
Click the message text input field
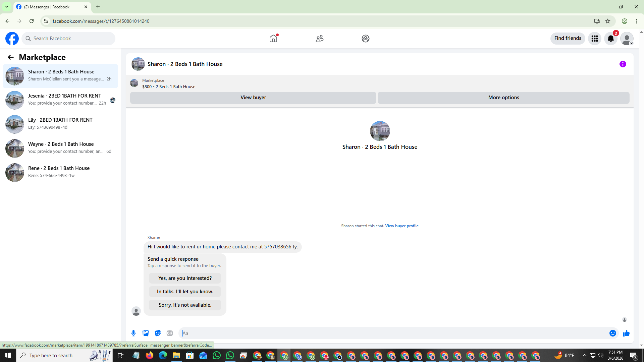pyautogui.click(x=392, y=333)
